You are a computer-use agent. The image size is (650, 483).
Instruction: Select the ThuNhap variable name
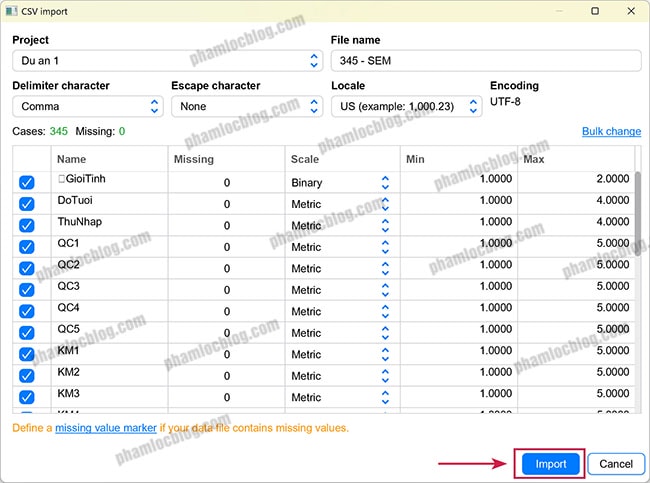point(80,222)
